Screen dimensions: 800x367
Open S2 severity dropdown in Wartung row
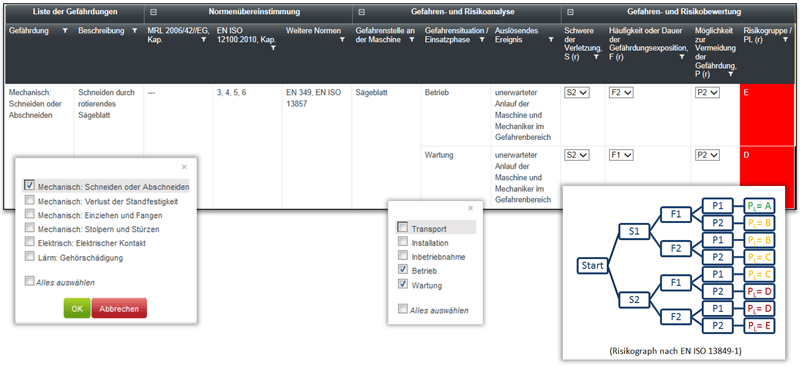(x=577, y=154)
